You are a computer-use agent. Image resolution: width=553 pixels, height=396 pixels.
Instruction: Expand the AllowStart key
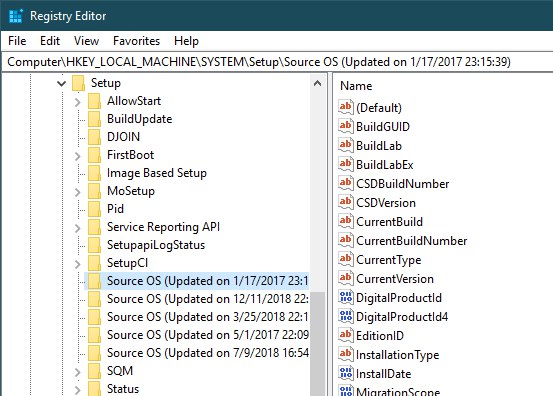[x=78, y=102]
